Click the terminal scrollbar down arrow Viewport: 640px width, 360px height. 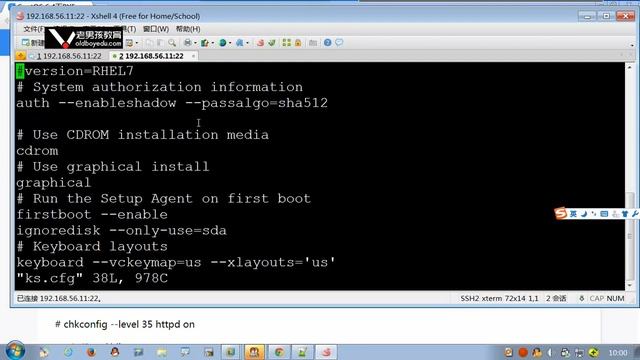click(x=630, y=285)
